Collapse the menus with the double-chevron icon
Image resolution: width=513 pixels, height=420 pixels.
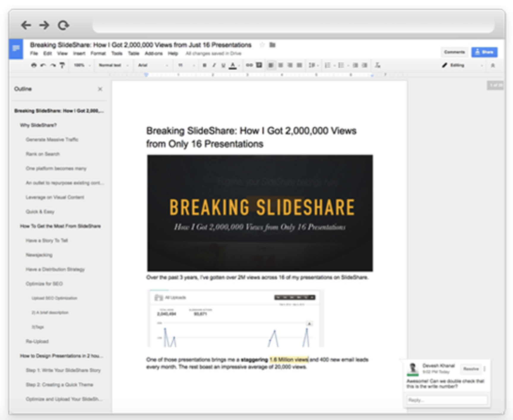tap(493, 65)
